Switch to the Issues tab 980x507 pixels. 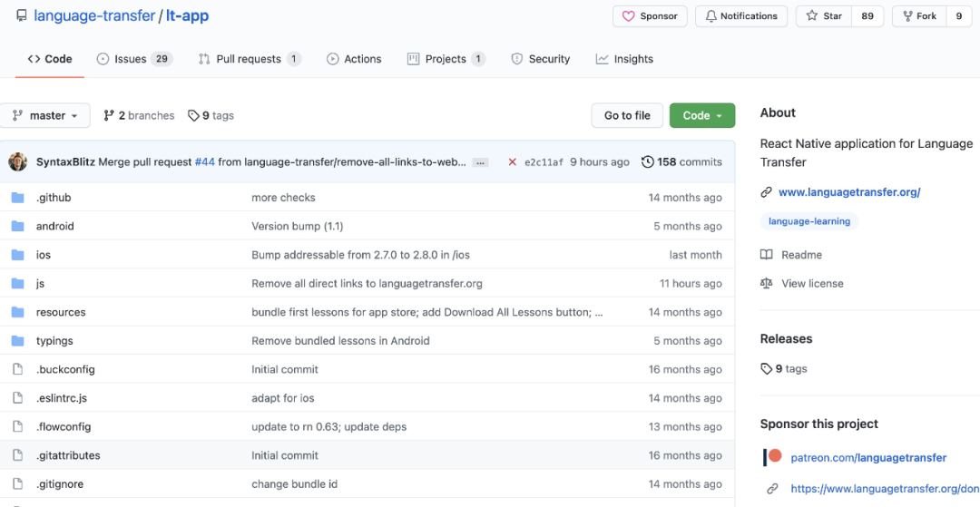(134, 59)
